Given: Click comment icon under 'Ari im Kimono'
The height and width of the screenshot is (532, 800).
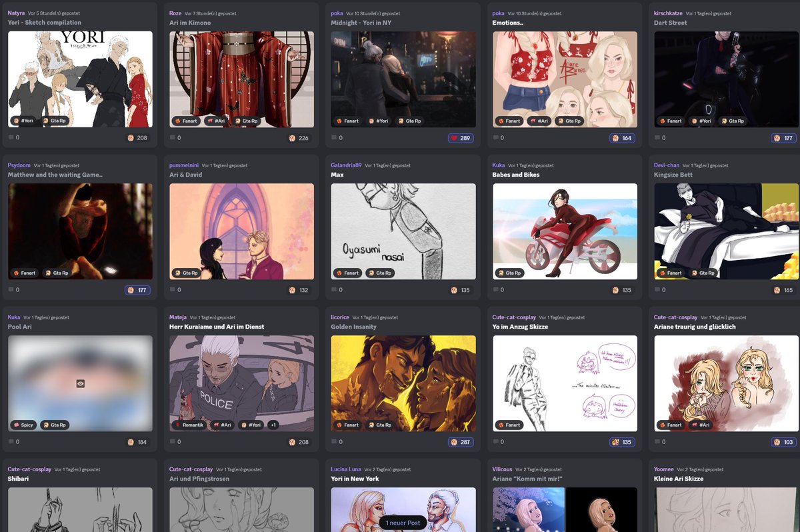Looking at the screenshot, I should coord(173,138).
